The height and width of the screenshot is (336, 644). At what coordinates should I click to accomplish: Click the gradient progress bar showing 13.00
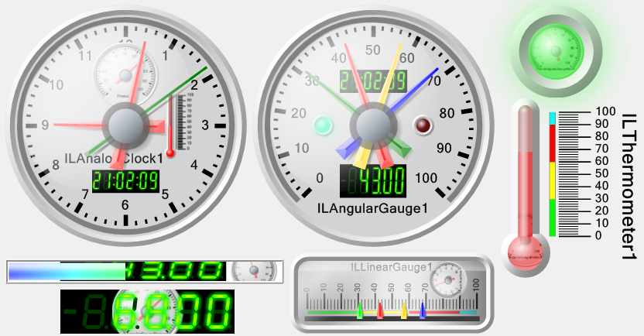coord(116,271)
